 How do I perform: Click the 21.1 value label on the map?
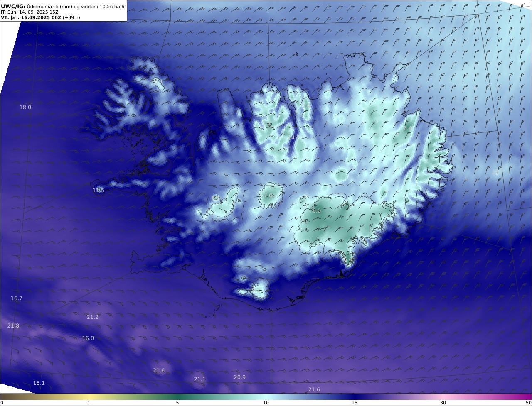(x=200, y=379)
